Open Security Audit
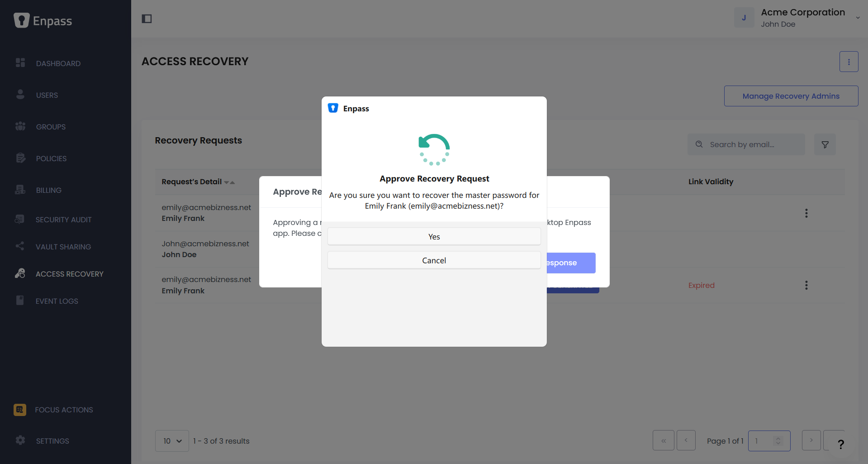 coord(63,220)
